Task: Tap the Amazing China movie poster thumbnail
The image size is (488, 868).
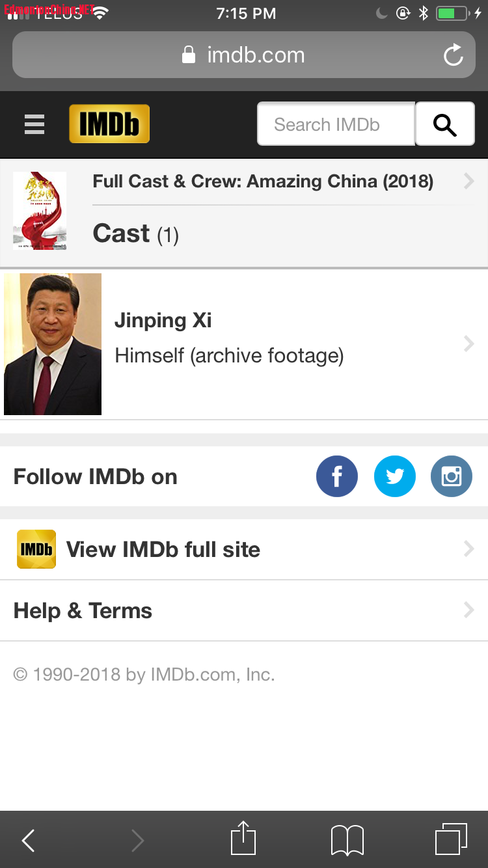Action: 40,211
